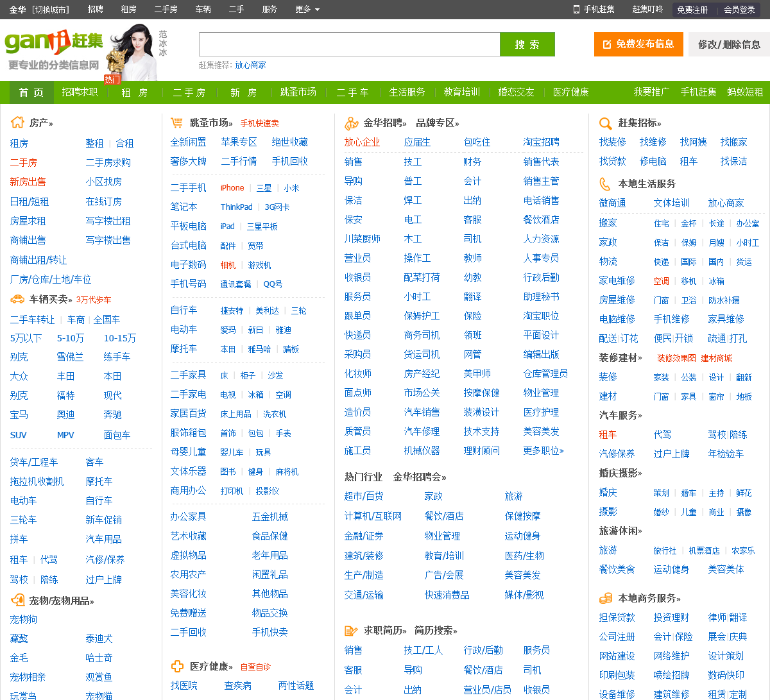Click the orange 免费发布信息 button
The image size is (770, 700).
point(638,44)
